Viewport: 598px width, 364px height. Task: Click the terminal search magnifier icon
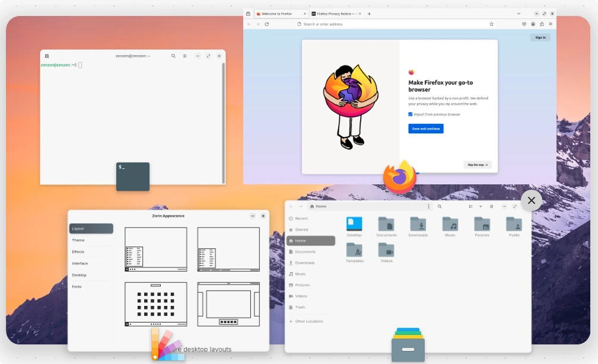pyautogui.click(x=173, y=56)
